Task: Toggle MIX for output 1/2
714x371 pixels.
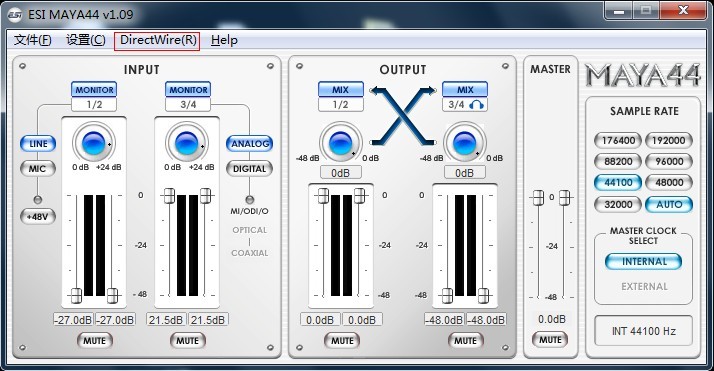Action: [341, 90]
